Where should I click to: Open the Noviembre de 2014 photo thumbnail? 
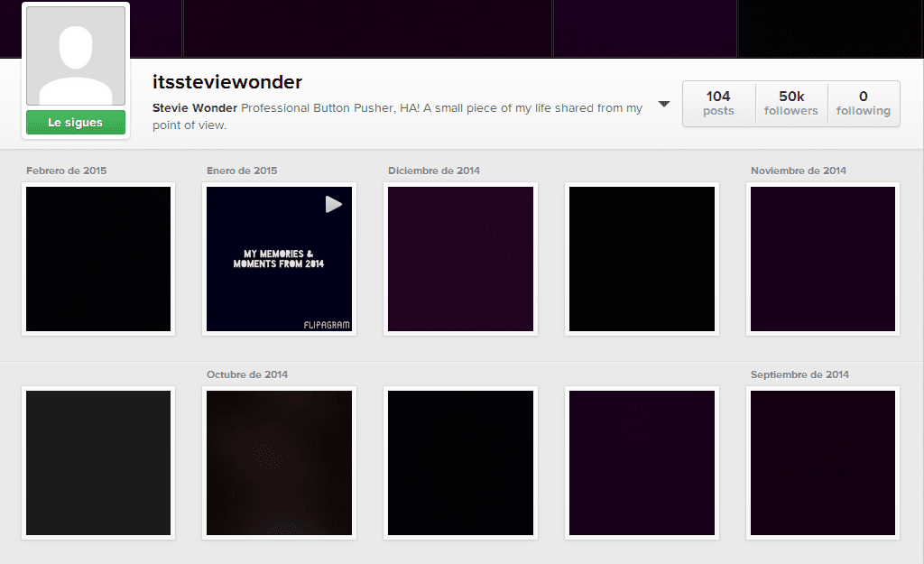(823, 259)
